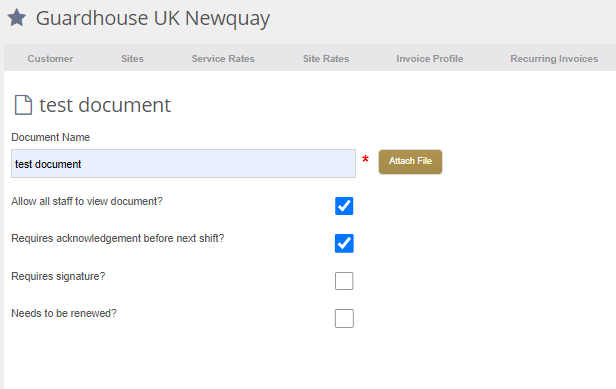Click the Requires signature label text

tap(58, 276)
